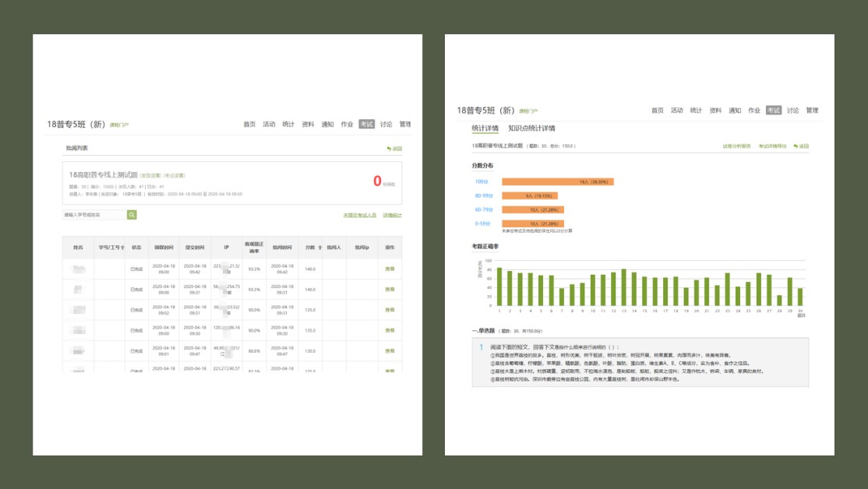Open the 未提交考试人员 link
This screenshot has width=868, height=489.
tap(359, 215)
